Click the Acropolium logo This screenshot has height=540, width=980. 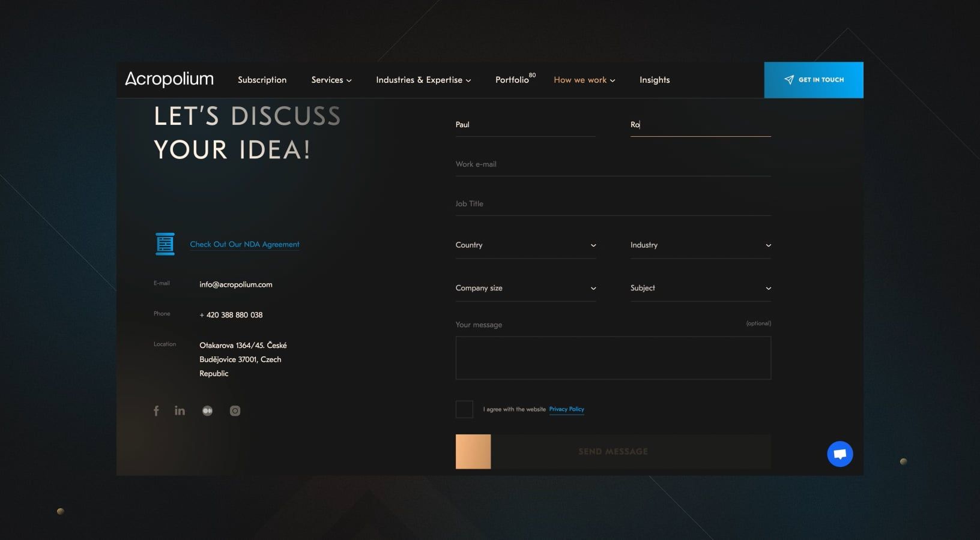point(169,79)
